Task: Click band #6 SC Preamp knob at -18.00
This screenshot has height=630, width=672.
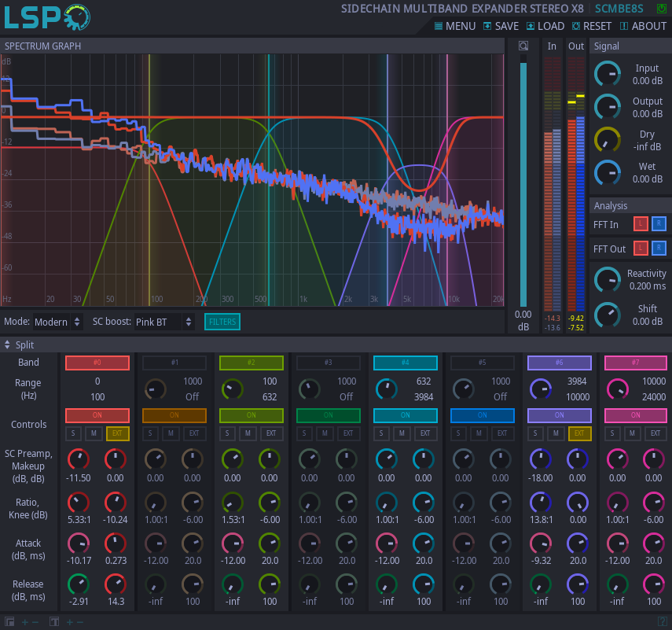Action: pyautogui.click(x=541, y=460)
